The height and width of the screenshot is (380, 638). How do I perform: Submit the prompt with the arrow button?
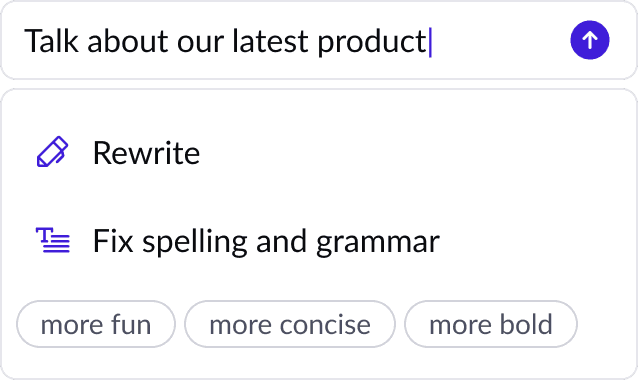pyautogui.click(x=590, y=40)
